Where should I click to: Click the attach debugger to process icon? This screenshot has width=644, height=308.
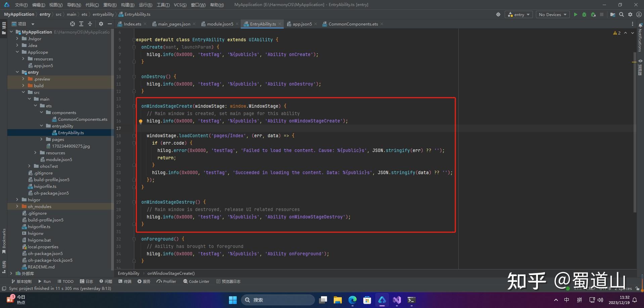tap(593, 14)
